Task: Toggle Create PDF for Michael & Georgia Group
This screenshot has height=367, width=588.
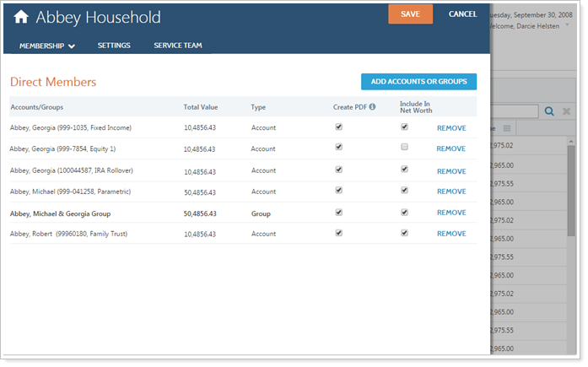Action: [338, 213]
